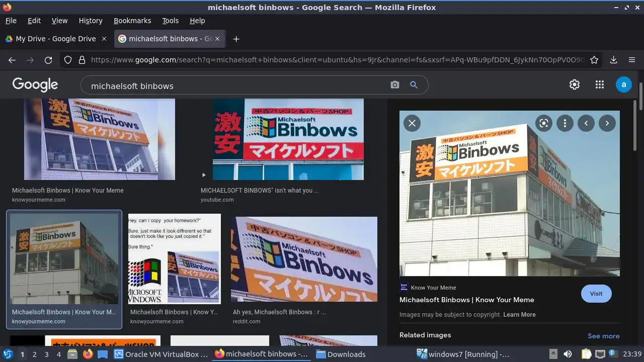Image resolution: width=644 pixels, height=362 pixels.
Task: Bookmark this page with the star icon
Action: pyautogui.click(x=594, y=60)
